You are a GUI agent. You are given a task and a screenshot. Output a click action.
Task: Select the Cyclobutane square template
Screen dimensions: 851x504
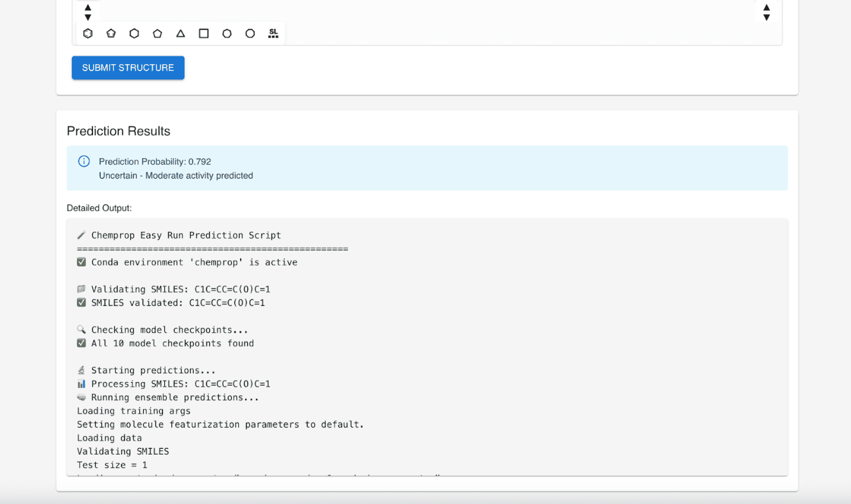coord(203,33)
